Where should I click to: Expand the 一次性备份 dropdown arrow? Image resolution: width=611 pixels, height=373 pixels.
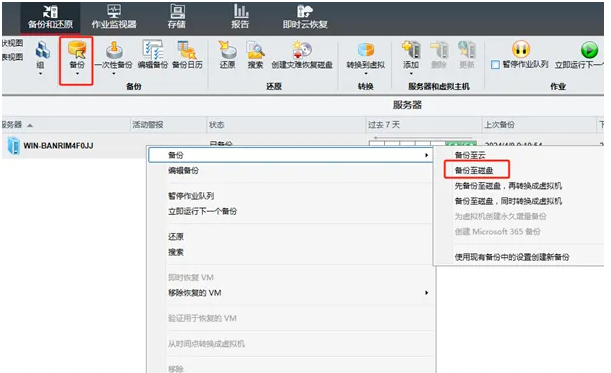point(114,73)
